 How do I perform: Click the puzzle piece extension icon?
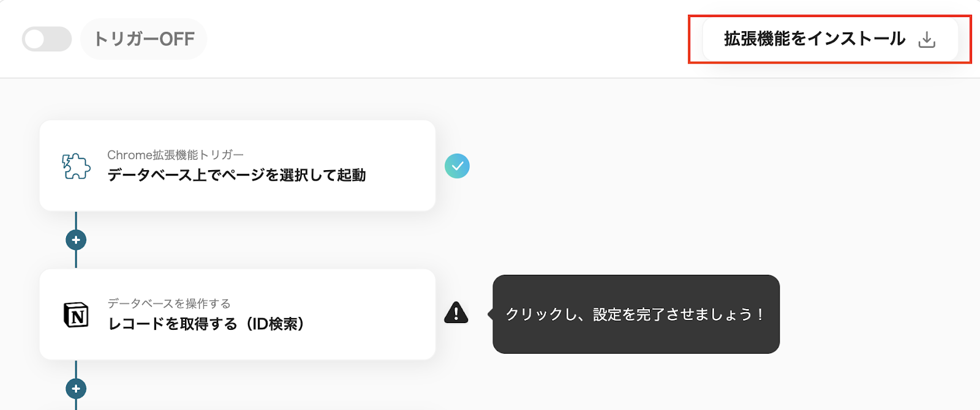[x=76, y=166]
